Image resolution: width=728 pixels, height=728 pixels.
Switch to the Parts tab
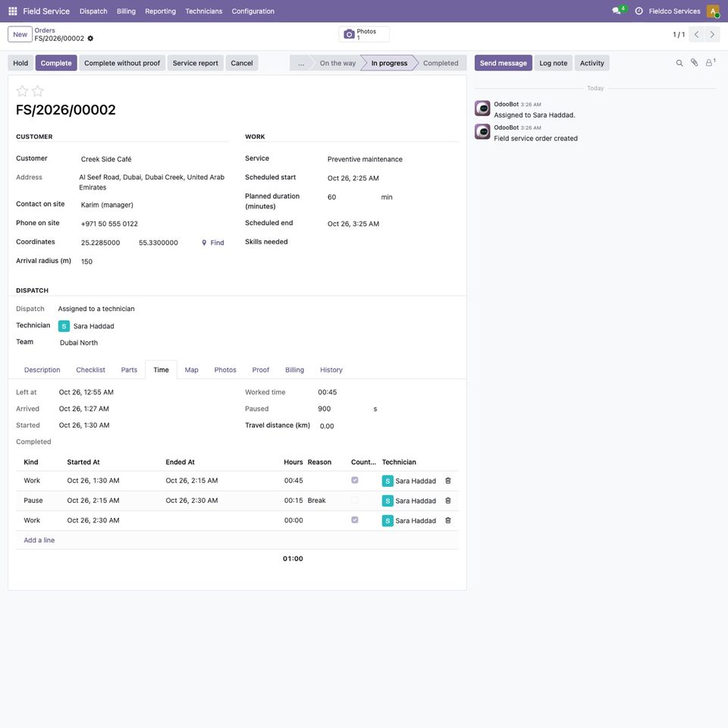[x=129, y=370]
